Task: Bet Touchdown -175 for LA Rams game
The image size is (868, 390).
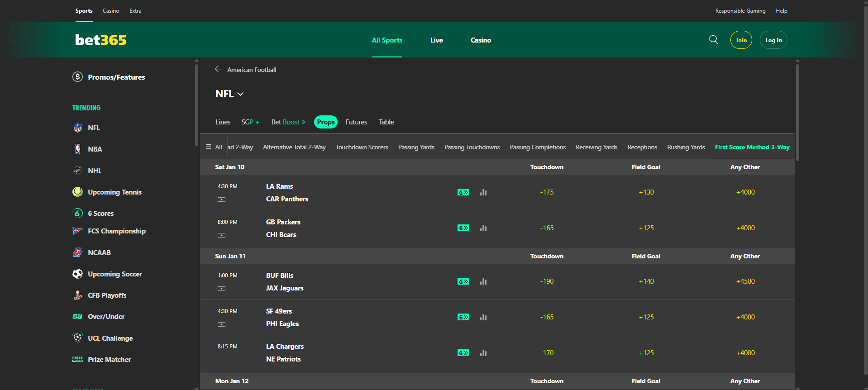Action: (547, 192)
